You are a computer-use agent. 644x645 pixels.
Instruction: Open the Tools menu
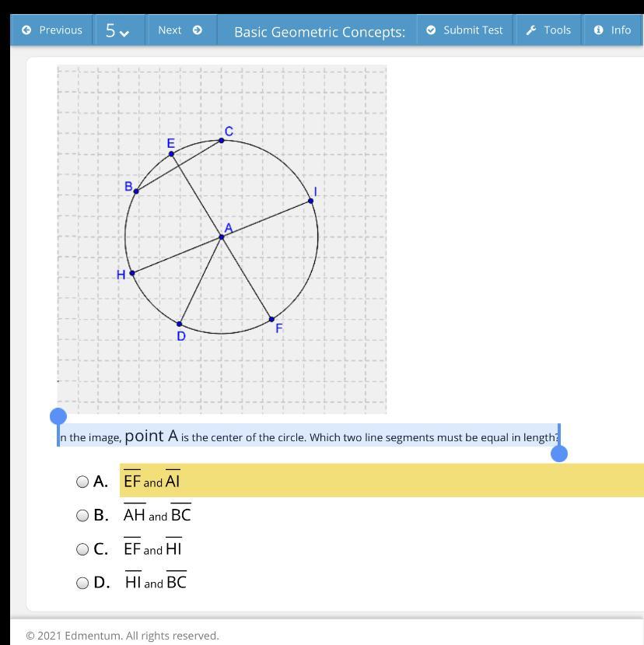coord(548,30)
